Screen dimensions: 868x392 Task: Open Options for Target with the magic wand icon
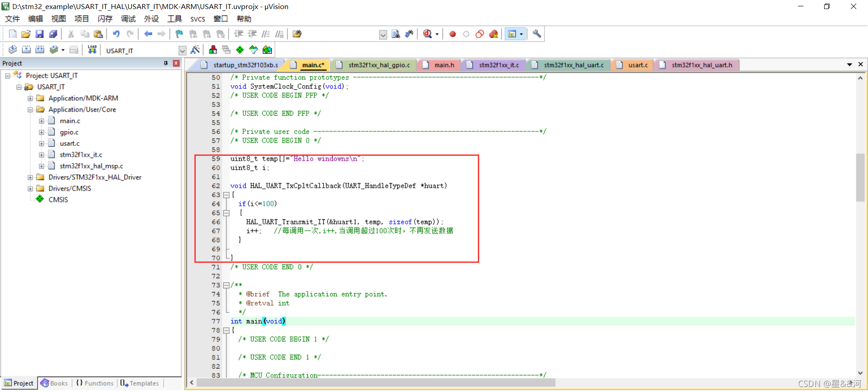195,50
